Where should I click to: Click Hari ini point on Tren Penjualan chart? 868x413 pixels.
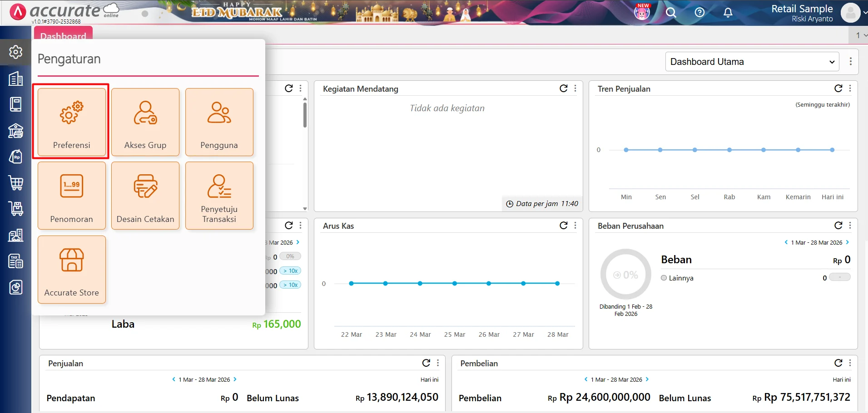pos(832,150)
